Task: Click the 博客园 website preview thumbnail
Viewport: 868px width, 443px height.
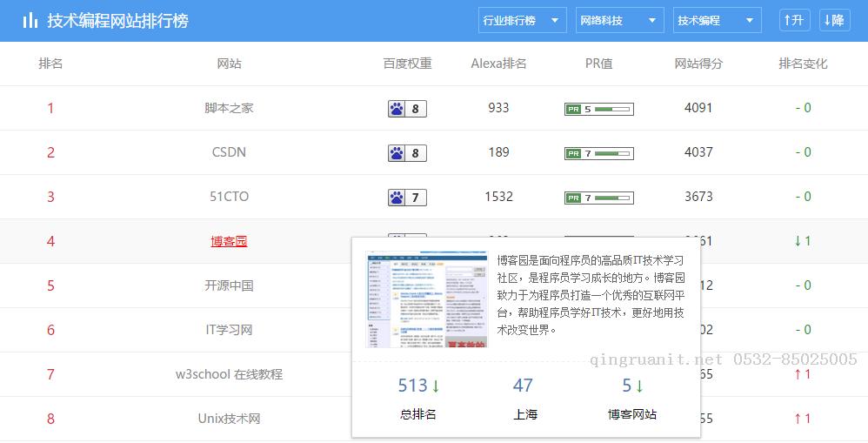Action: 426,299
